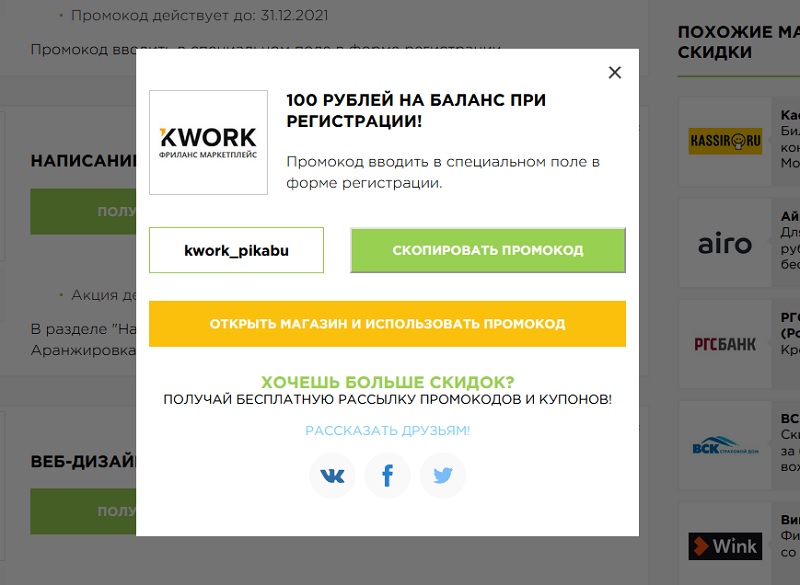Click the Kwork logo in the popup

(x=208, y=142)
